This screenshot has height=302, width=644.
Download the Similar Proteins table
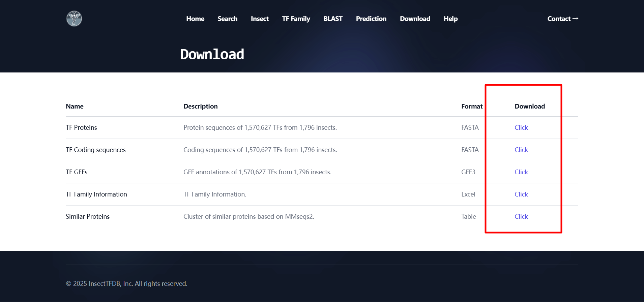coord(521,217)
